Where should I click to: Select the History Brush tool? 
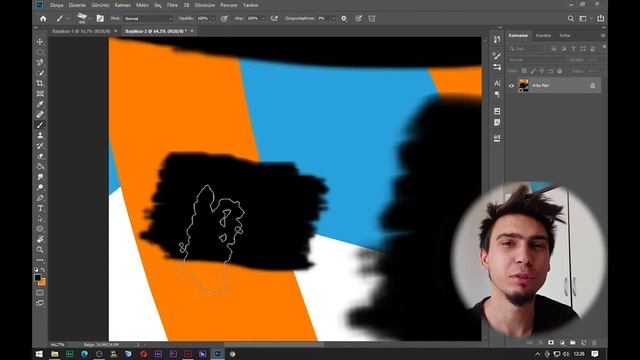[40, 146]
